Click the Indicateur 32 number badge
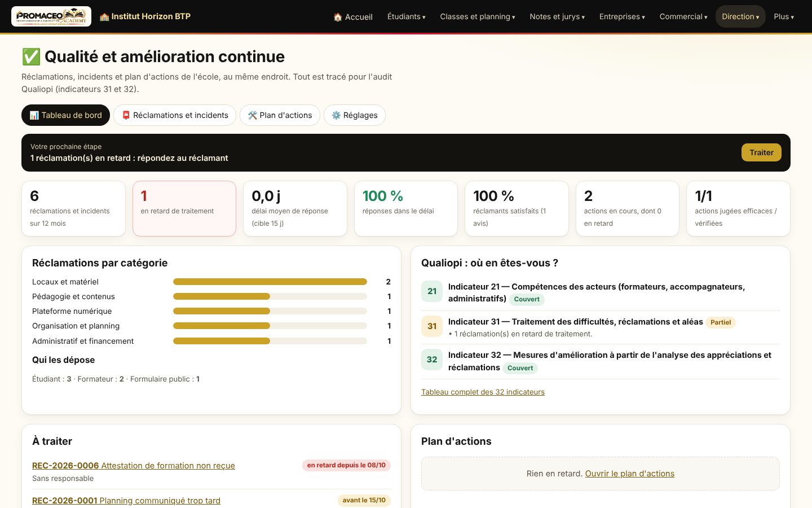The image size is (812, 508). tap(432, 360)
